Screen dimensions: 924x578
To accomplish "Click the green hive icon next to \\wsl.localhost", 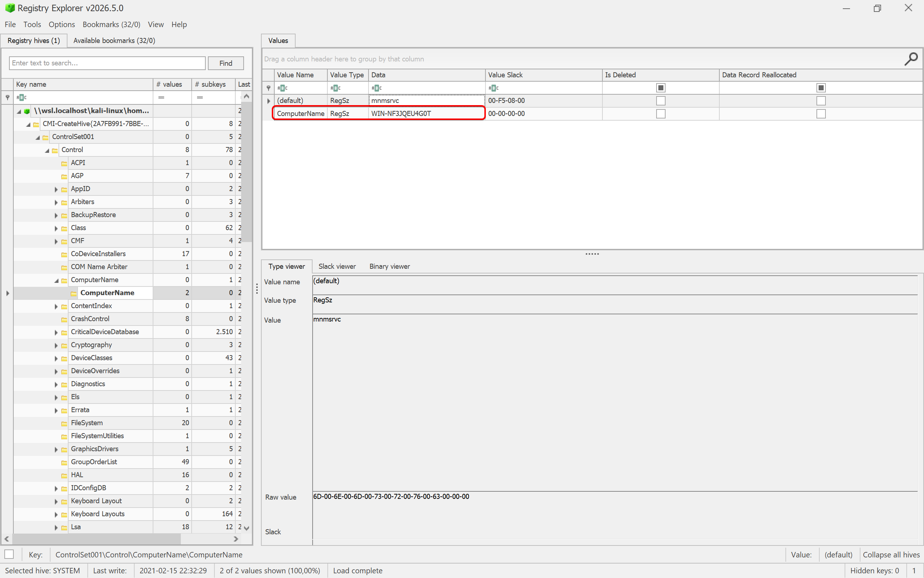I will pyautogui.click(x=27, y=111).
